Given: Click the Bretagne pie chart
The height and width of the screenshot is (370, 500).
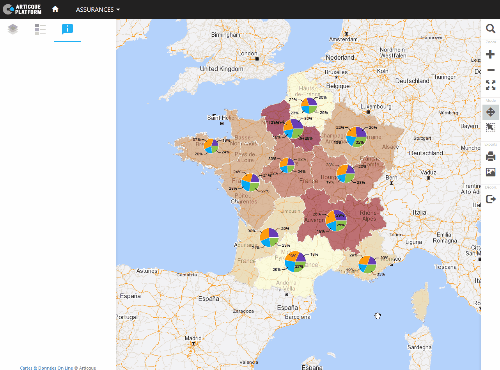Looking at the screenshot, I should [x=211, y=146].
